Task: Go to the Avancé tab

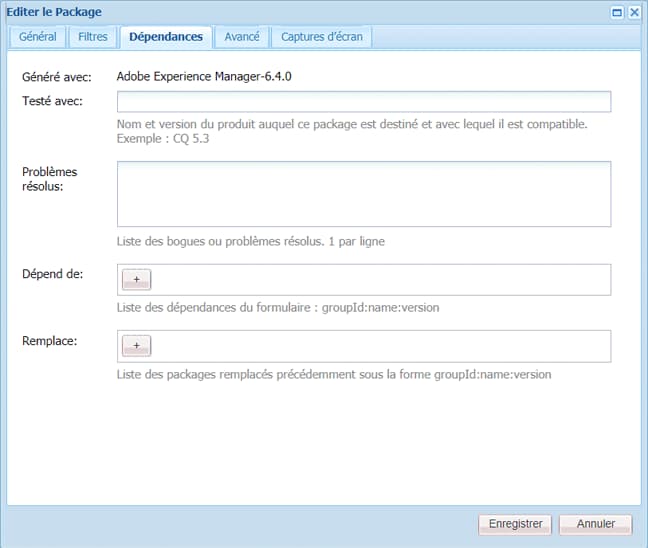Action: point(242,37)
